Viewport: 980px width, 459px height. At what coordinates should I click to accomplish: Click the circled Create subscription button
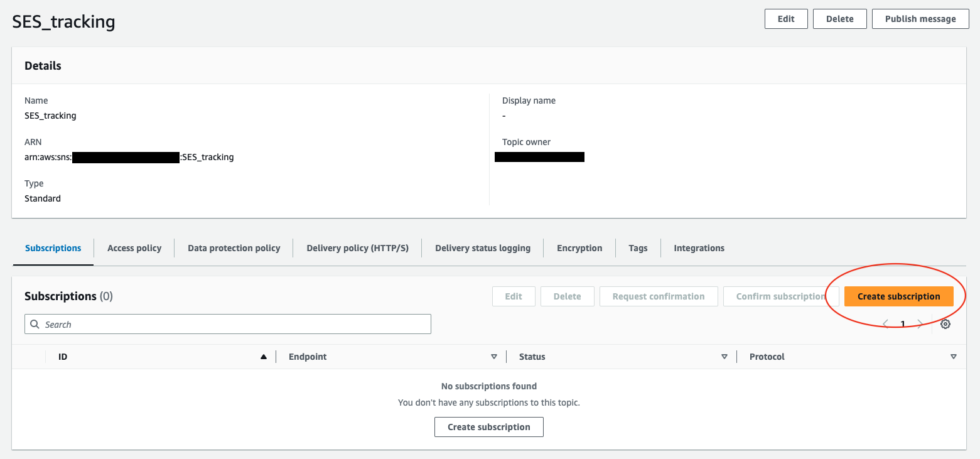899,296
